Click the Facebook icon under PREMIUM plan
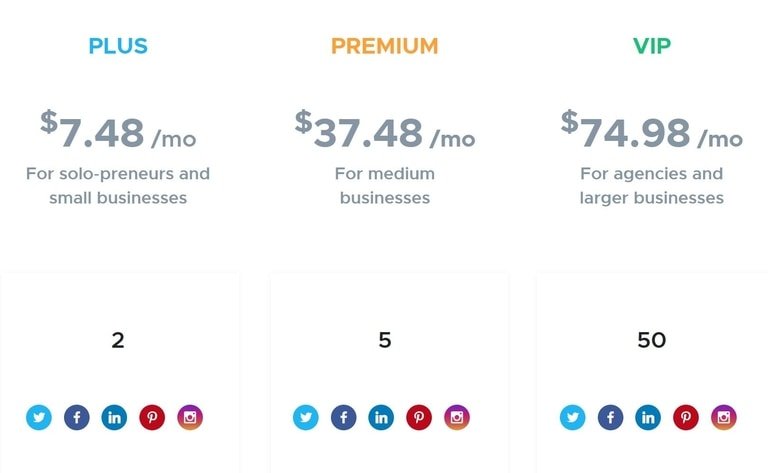 coord(344,417)
